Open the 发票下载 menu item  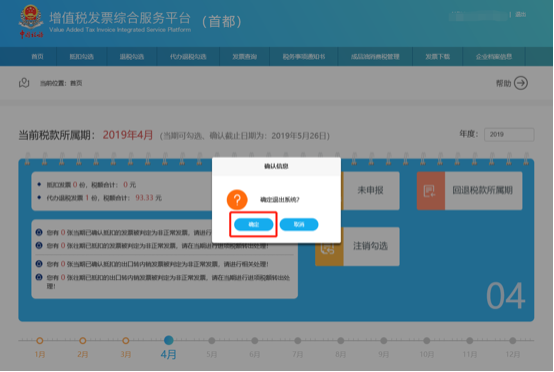[437, 57]
